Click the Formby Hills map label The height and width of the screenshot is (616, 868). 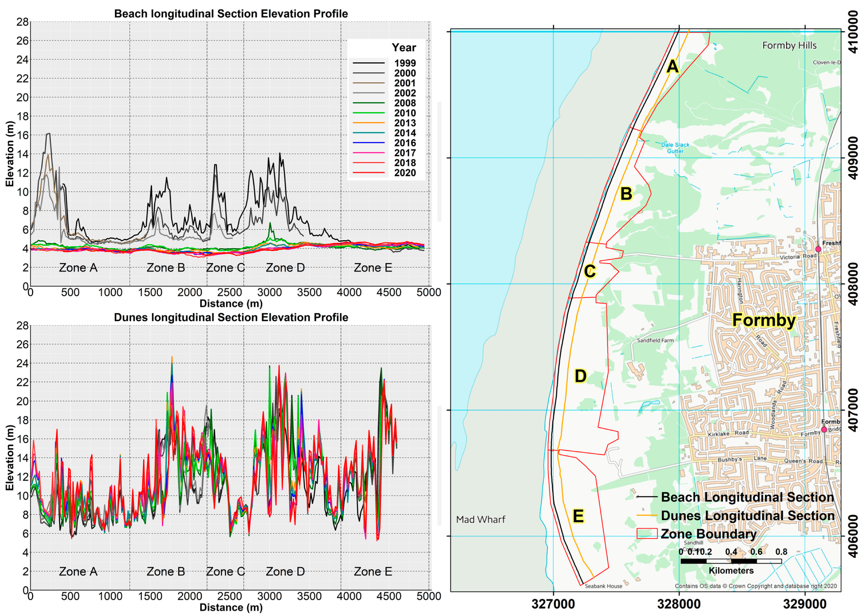[789, 45]
